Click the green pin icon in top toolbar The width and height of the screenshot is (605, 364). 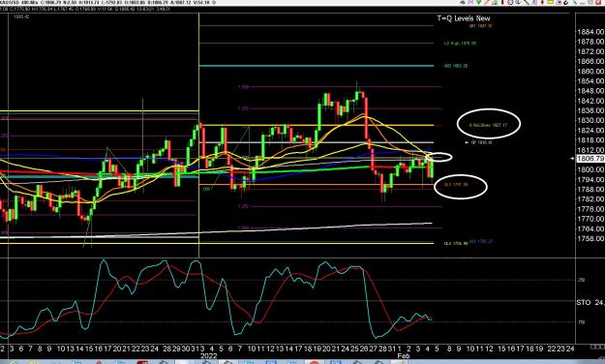478,2
